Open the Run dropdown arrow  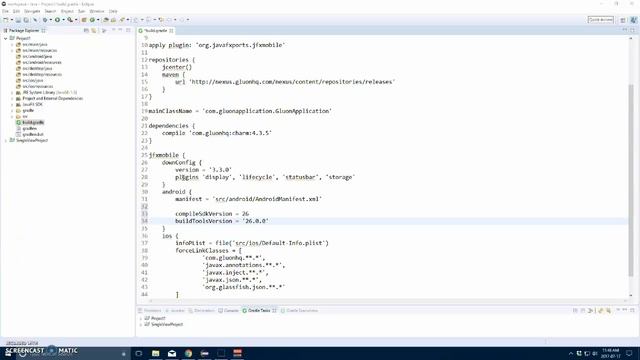point(63,20)
